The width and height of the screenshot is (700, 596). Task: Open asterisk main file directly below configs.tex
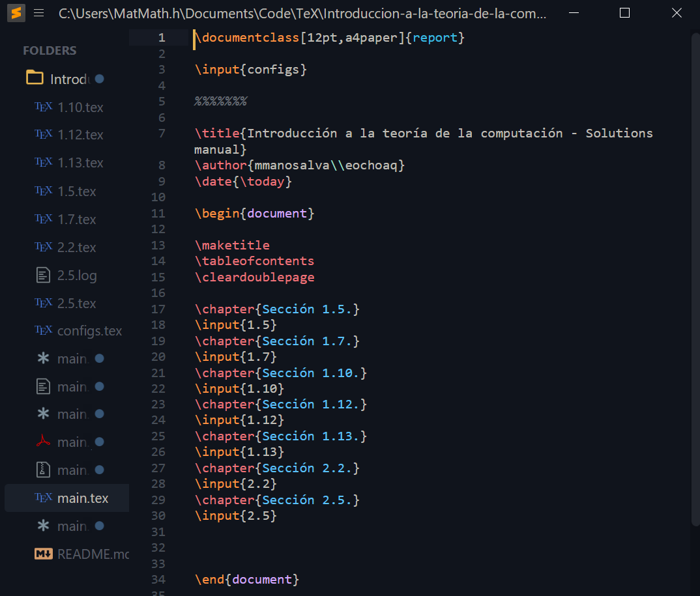point(73,358)
